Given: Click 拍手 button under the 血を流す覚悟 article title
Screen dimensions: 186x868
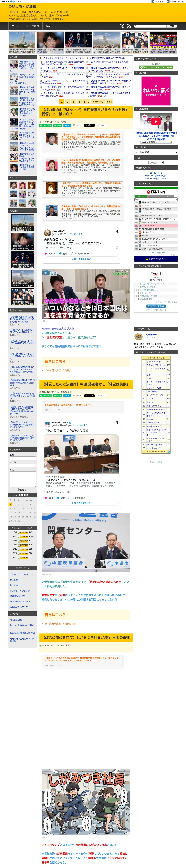Looking at the screenshot, I should pos(102,125).
